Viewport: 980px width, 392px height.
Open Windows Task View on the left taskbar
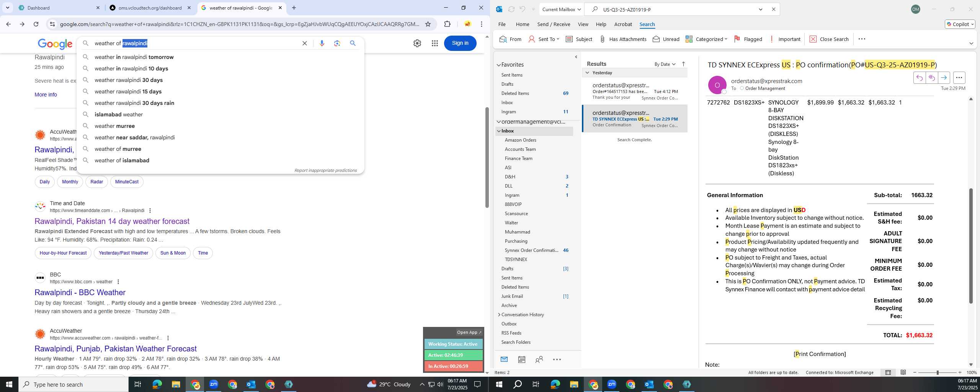[138, 384]
